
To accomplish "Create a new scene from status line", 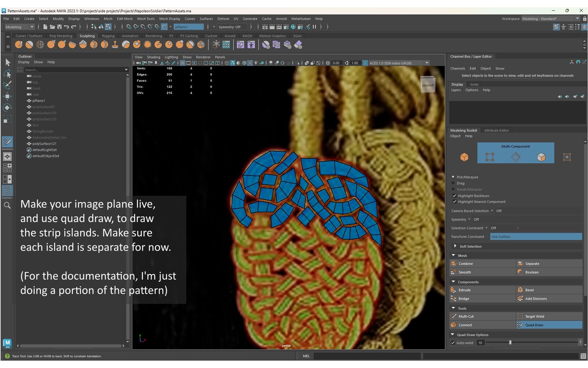I will point(45,27).
